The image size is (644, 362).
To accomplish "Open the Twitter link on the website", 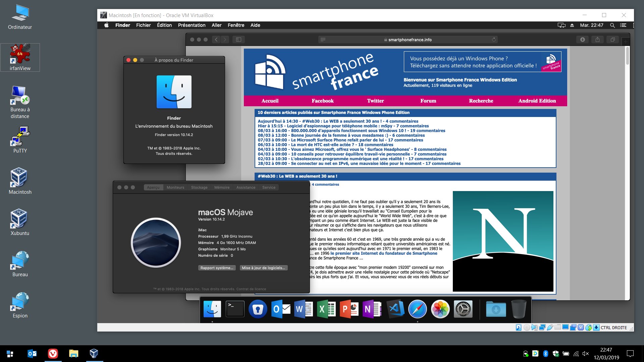I will [x=375, y=101].
